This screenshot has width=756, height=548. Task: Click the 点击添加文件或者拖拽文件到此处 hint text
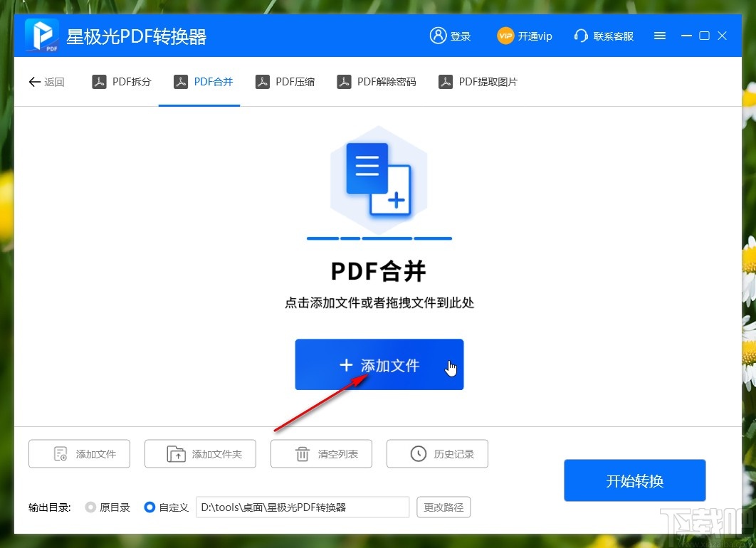pyautogui.click(x=379, y=302)
